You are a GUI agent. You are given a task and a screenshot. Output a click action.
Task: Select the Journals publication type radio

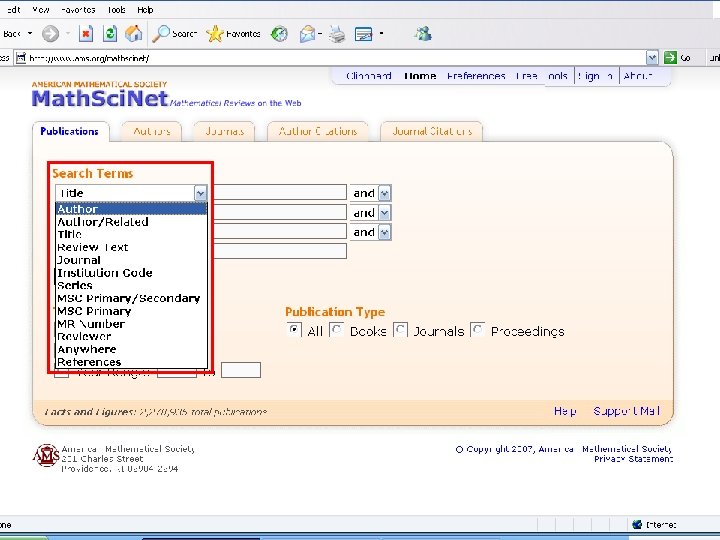(x=400, y=330)
